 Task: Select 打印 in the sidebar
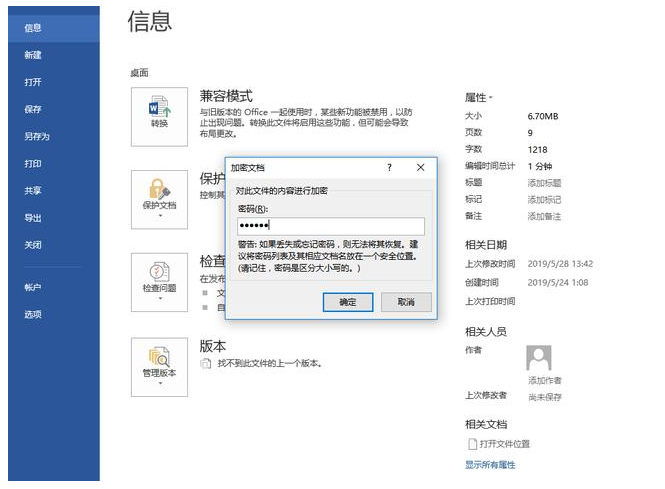tap(54, 164)
